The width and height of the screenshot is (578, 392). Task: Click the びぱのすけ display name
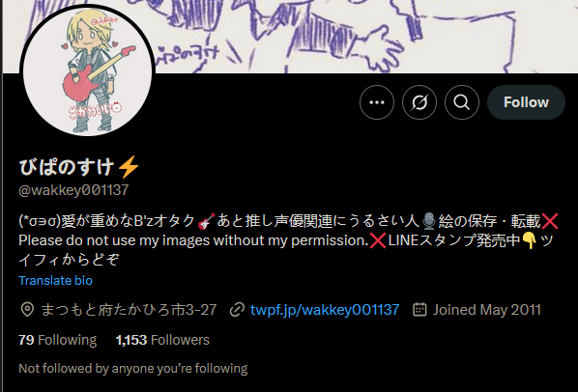click(67, 167)
